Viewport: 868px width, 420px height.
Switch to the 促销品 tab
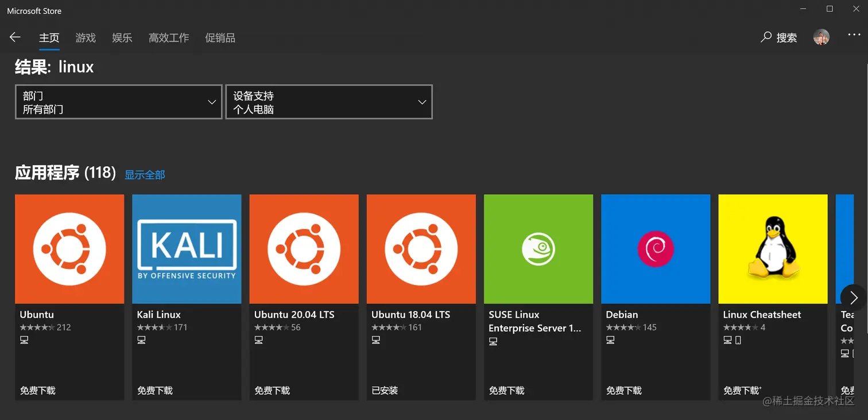pyautogui.click(x=220, y=38)
